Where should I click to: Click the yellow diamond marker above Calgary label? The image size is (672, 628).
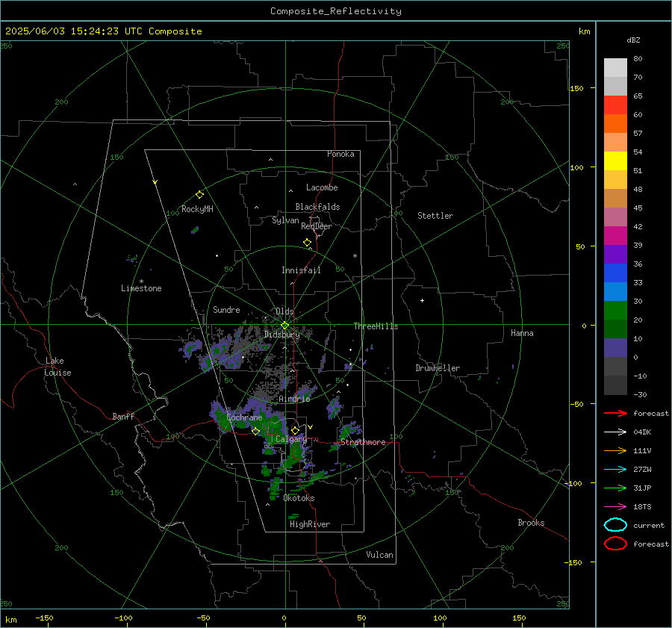pos(295,430)
